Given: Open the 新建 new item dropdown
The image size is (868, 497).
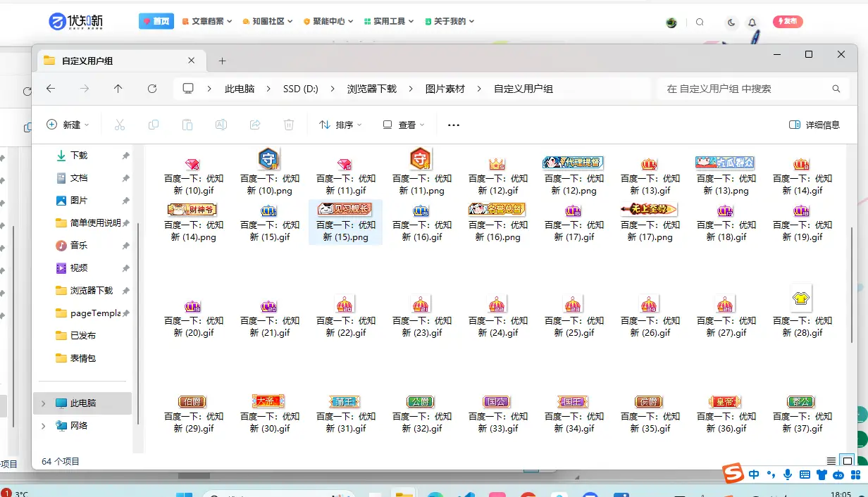Looking at the screenshot, I should (68, 125).
